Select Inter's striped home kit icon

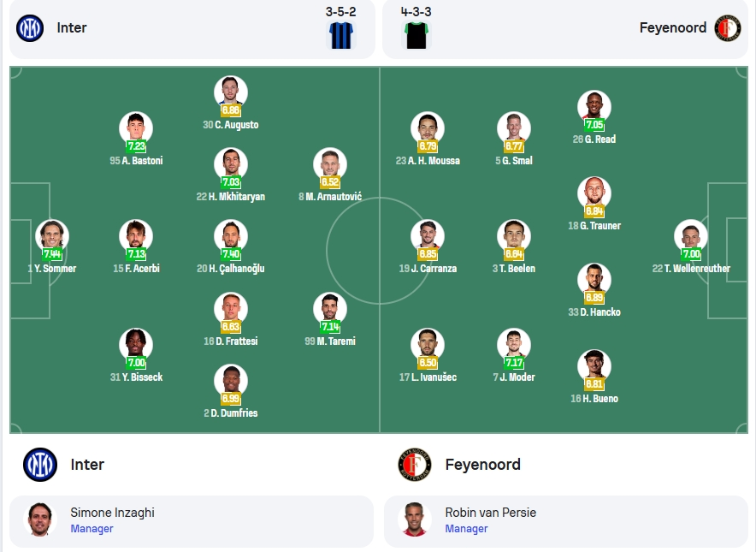(x=341, y=35)
